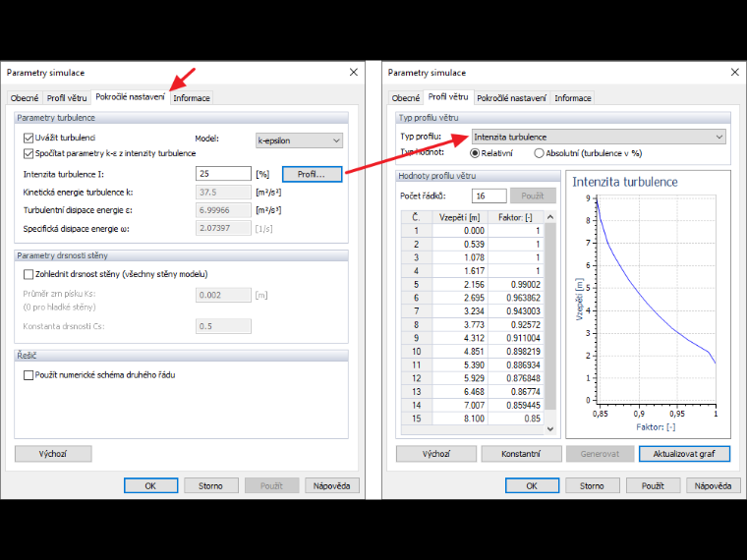Click 'Storno' in right dialog
Screen dimensions: 747x560
coord(592,485)
